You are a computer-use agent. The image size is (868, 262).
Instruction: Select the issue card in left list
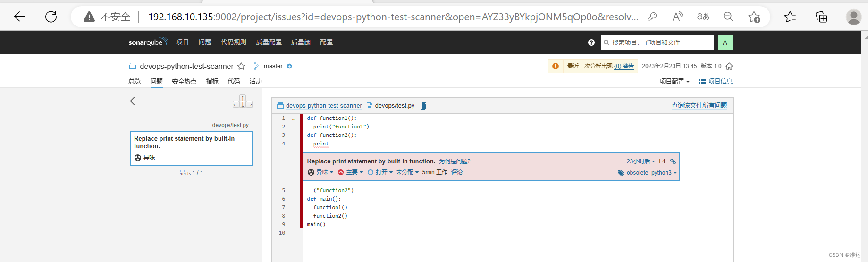pos(191,148)
